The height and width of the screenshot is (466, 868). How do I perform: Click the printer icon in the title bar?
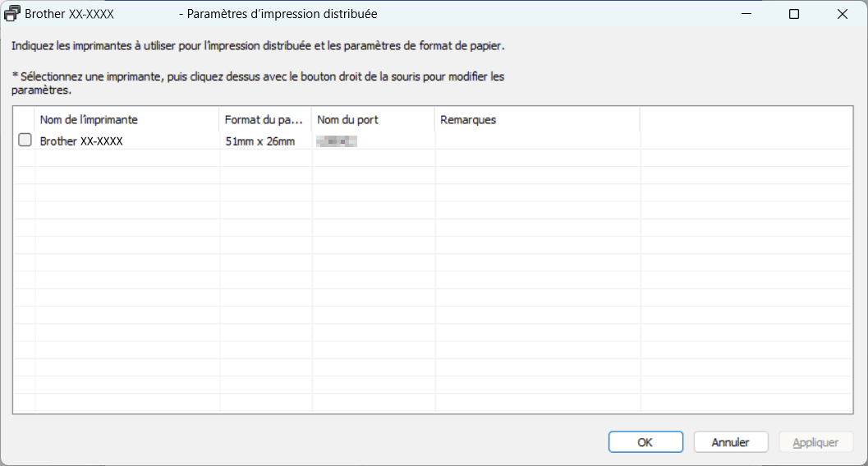pyautogui.click(x=13, y=14)
